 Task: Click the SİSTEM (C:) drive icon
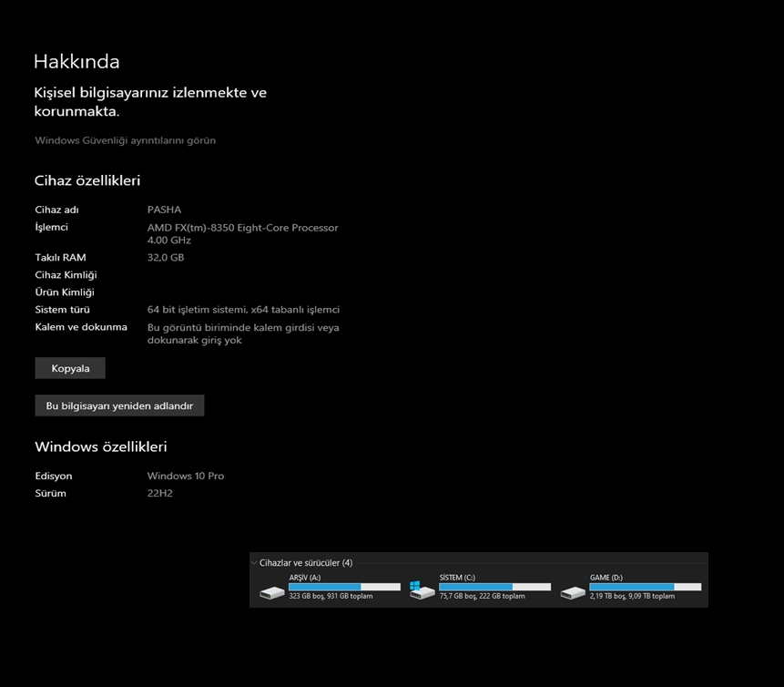422,590
